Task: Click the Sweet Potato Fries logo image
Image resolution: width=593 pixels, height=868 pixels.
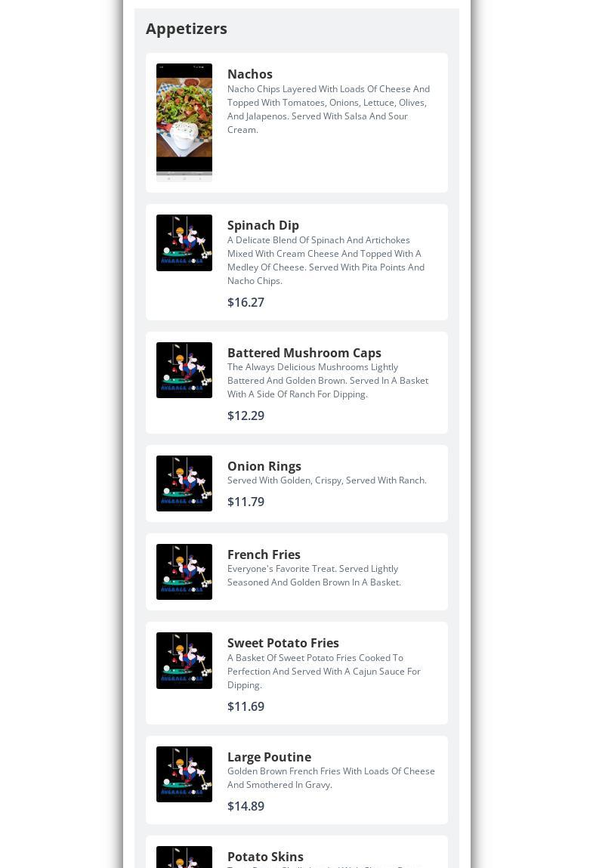Action: tap(184, 660)
